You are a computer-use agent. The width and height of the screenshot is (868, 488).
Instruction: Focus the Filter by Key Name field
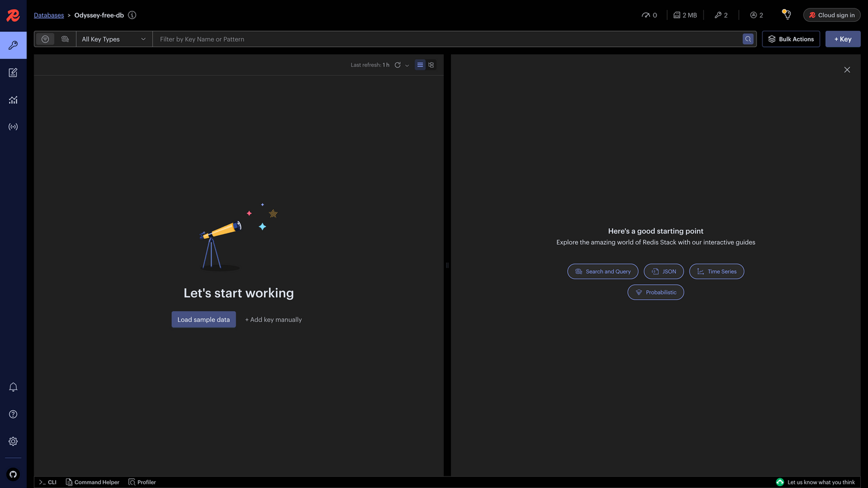pos(446,39)
